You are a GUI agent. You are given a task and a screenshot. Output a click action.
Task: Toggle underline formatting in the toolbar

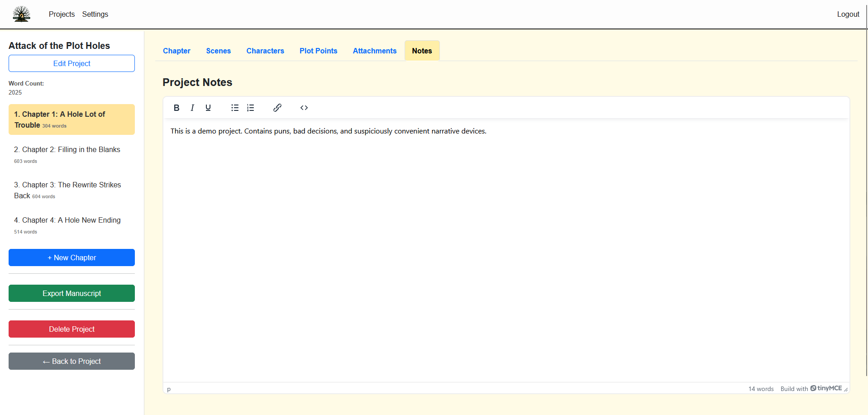coord(208,108)
